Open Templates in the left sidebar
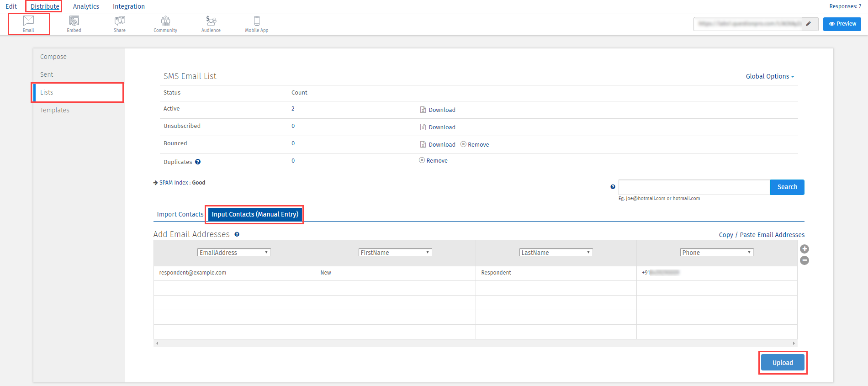Viewport: 868px width, 386px height. coord(55,110)
